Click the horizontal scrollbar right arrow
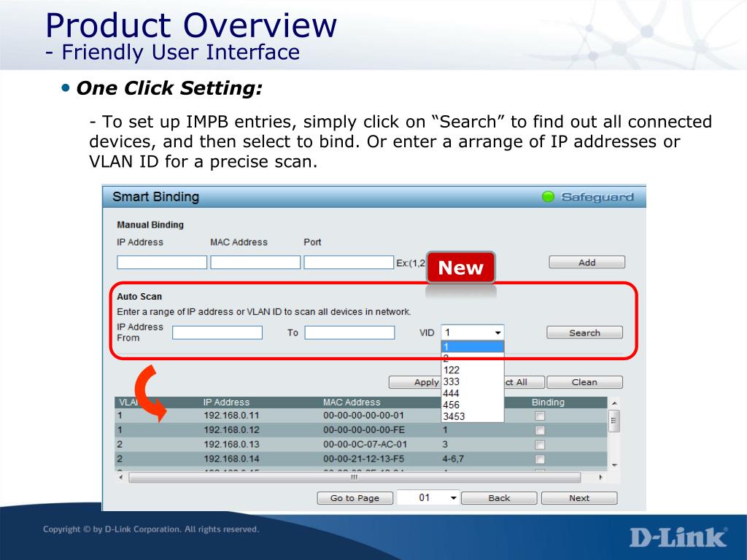The height and width of the screenshot is (560, 747). [600, 477]
